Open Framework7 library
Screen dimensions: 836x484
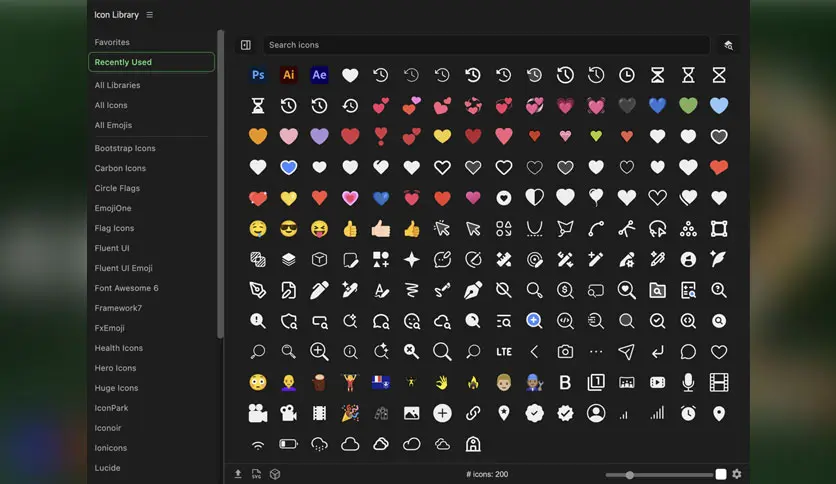click(118, 308)
